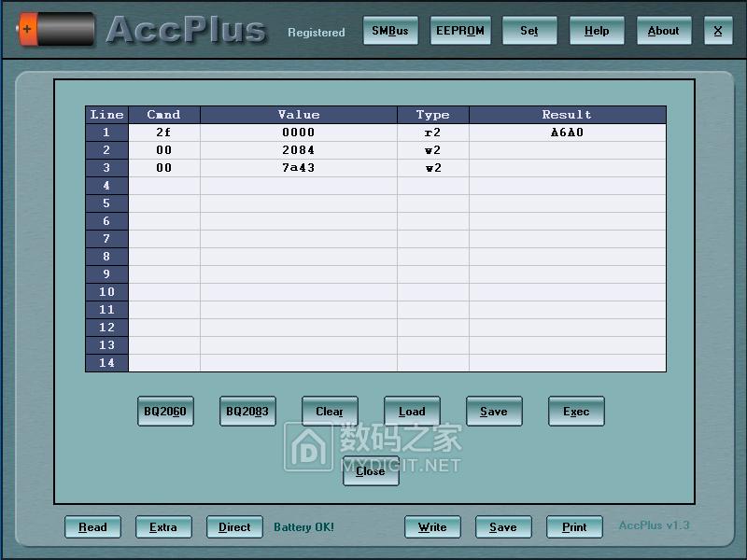Image resolution: width=747 pixels, height=560 pixels.
Task: Select row header for line 14
Action: point(106,363)
